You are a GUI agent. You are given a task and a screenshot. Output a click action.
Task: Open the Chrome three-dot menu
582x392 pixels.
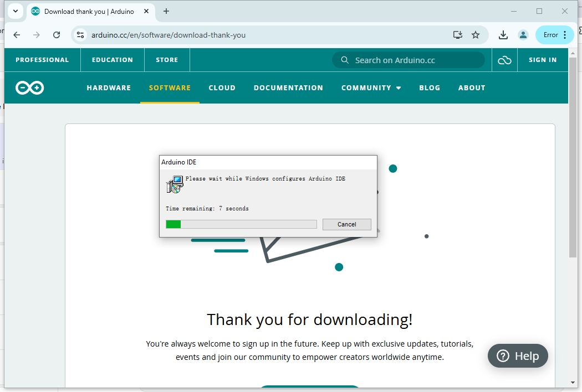565,35
